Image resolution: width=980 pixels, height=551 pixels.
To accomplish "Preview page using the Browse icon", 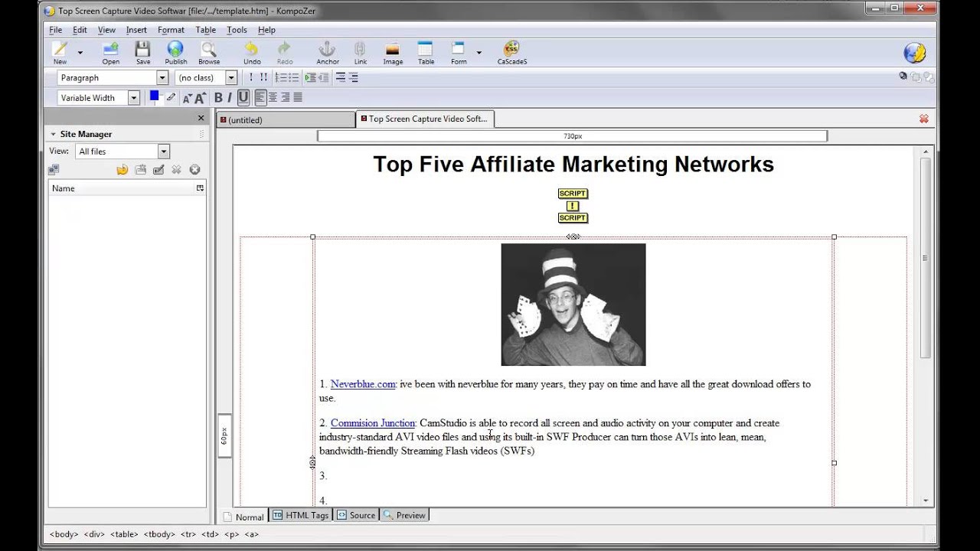I will [209, 52].
